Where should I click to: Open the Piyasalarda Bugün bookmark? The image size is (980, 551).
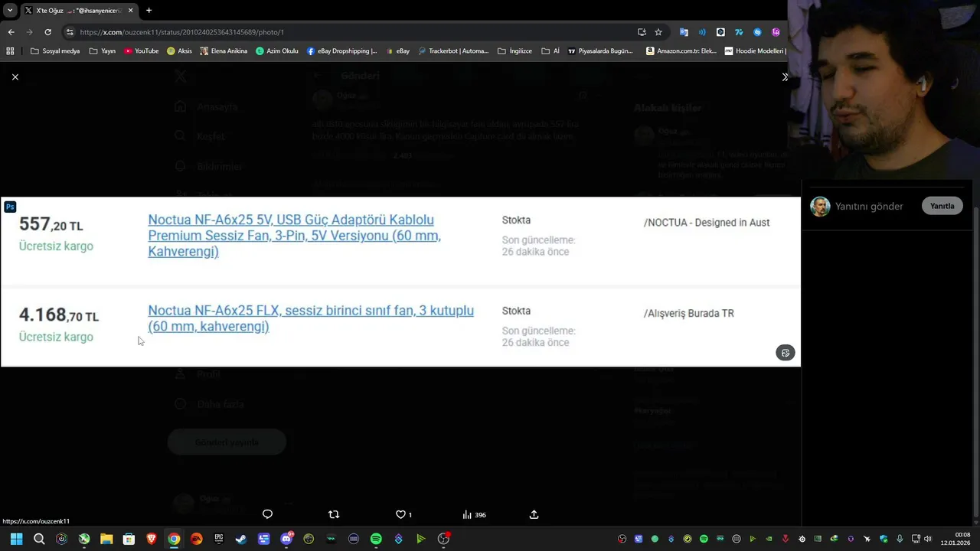click(x=601, y=51)
